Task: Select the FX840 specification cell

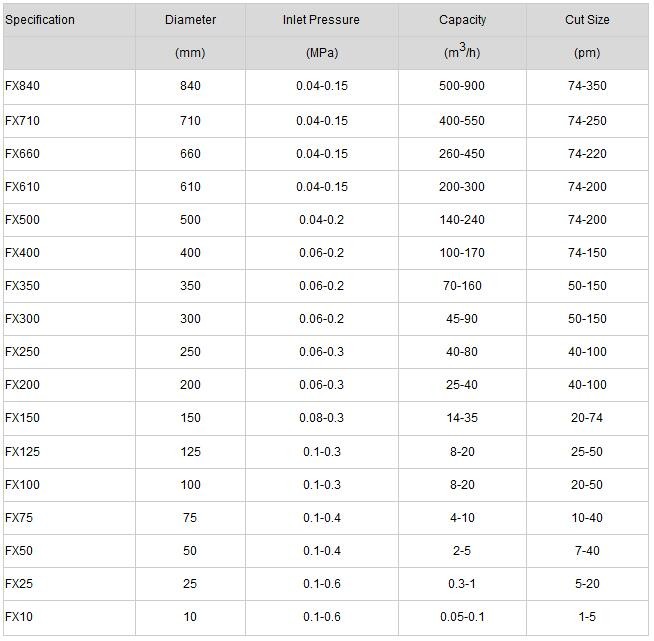Action: 22,86
